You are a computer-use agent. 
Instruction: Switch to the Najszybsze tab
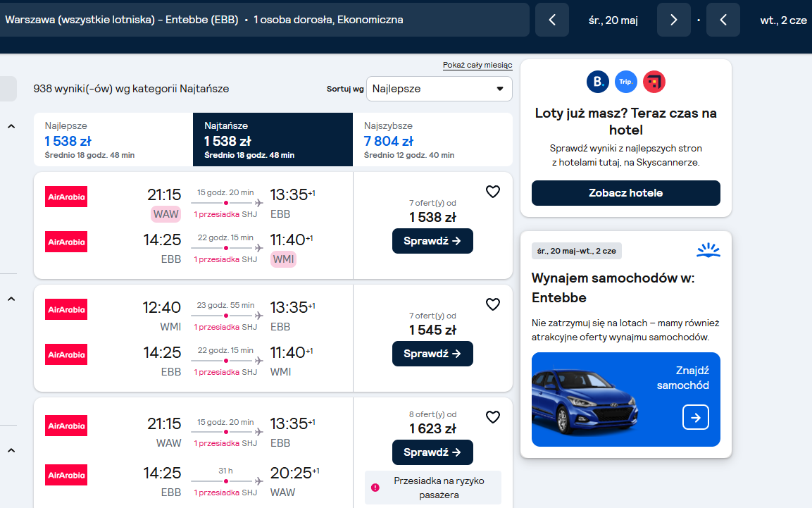pos(432,140)
